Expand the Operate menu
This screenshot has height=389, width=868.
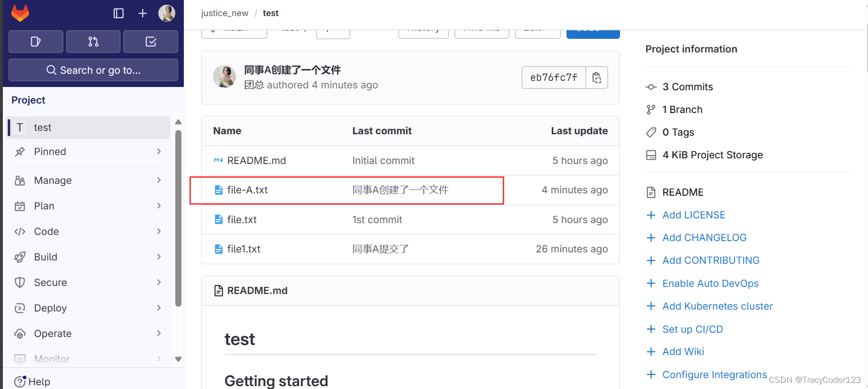(89, 334)
